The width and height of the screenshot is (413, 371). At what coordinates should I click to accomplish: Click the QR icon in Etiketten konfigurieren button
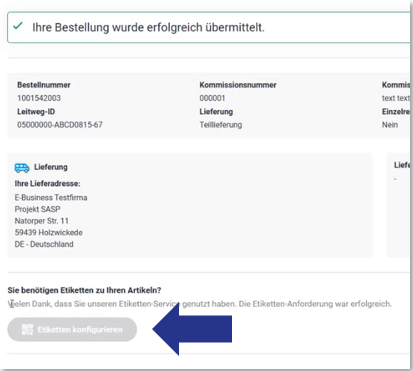pos(27,329)
